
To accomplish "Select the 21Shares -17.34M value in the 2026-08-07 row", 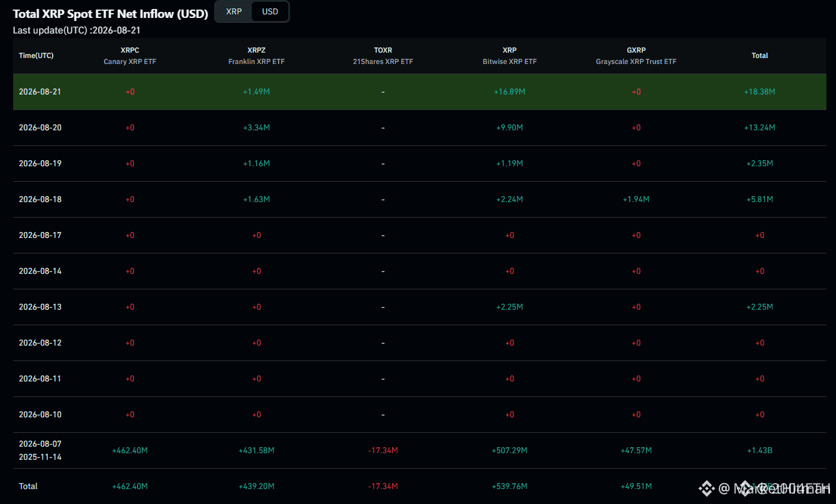I will pyautogui.click(x=383, y=450).
